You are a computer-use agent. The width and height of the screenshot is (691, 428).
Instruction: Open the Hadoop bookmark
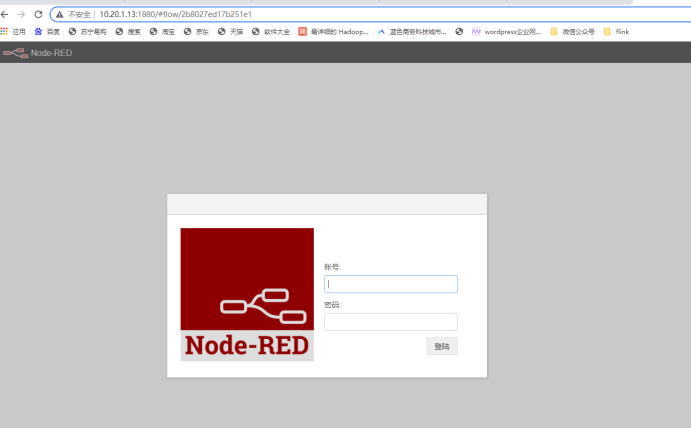click(x=333, y=31)
